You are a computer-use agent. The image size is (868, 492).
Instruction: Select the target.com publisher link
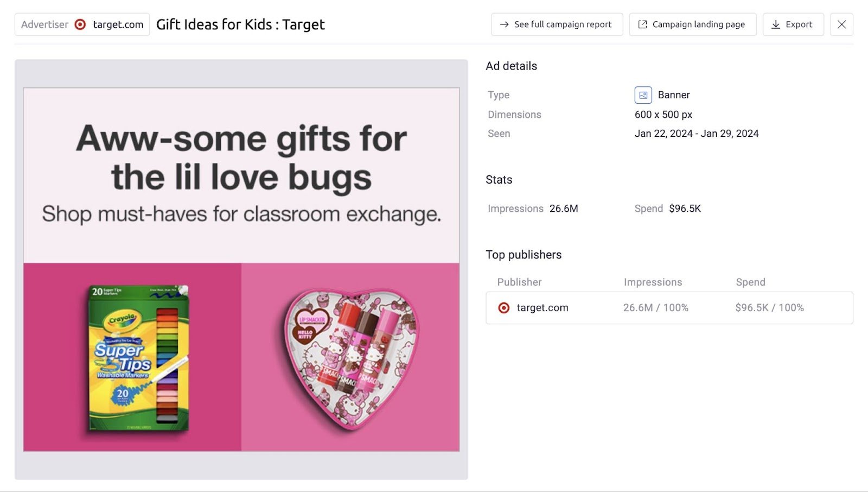pyautogui.click(x=542, y=308)
